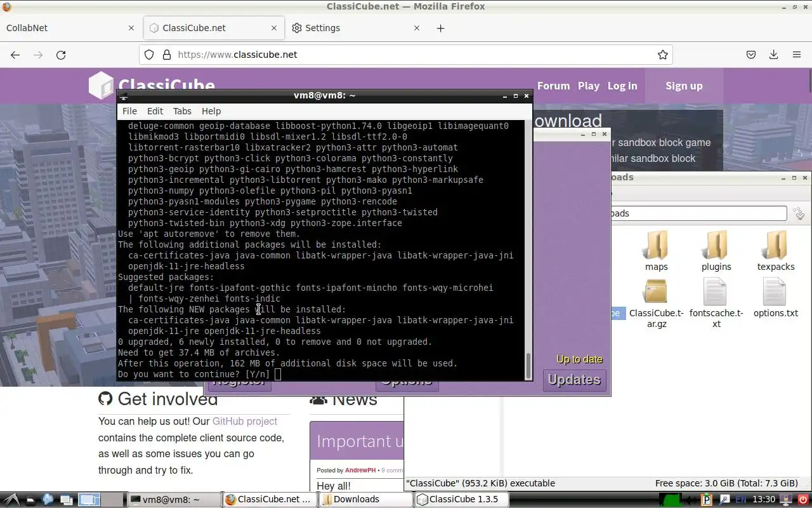Click the 13:30 taskbar clock

pyautogui.click(x=764, y=500)
